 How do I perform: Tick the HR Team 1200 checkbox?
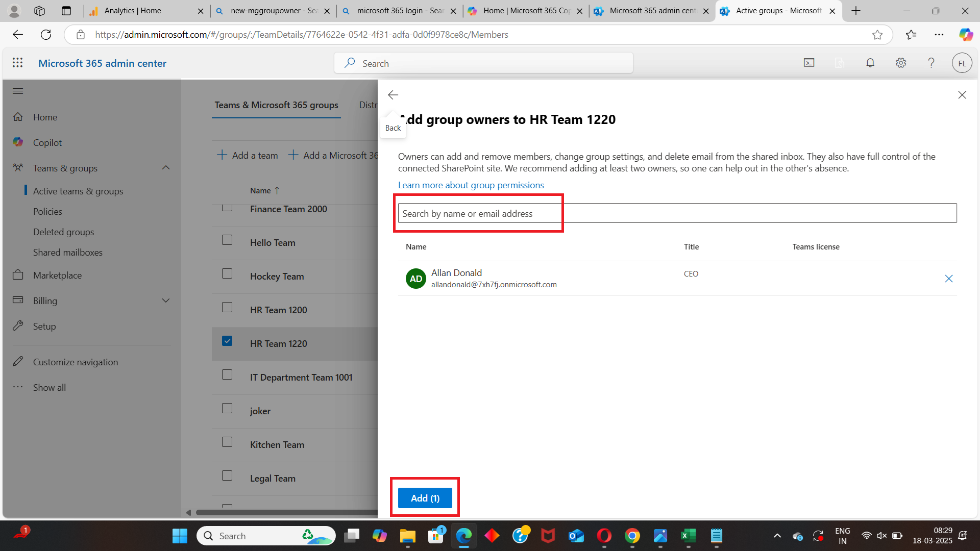click(227, 307)
